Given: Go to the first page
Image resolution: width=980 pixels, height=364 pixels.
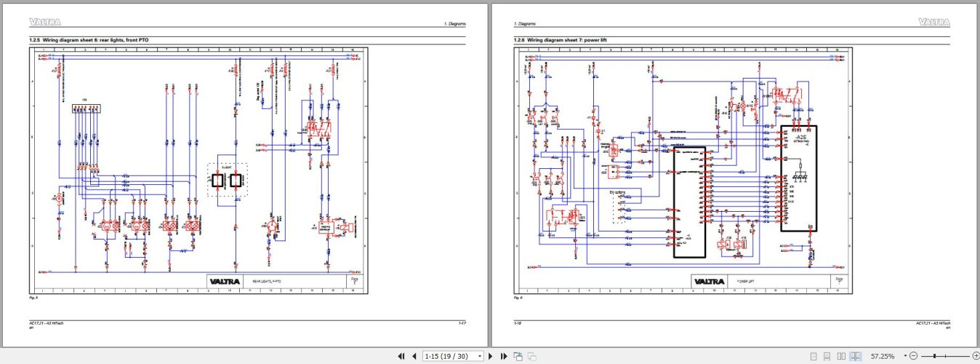Looking at the screenshot, I should (x=401, y=356).
